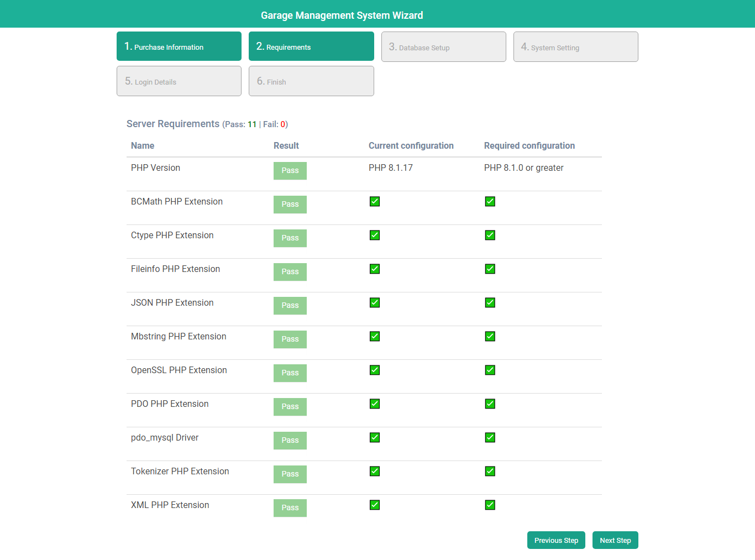
Task: Click the Pass badge for PHP Version
Action: point(290,171)
